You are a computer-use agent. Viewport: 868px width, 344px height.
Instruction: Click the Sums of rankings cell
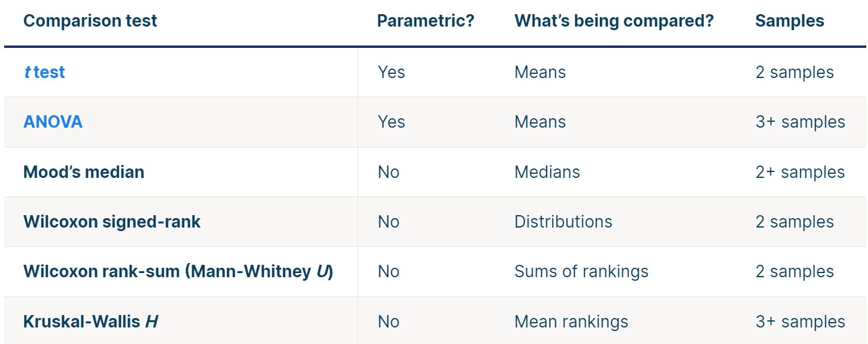coord(582,271)
